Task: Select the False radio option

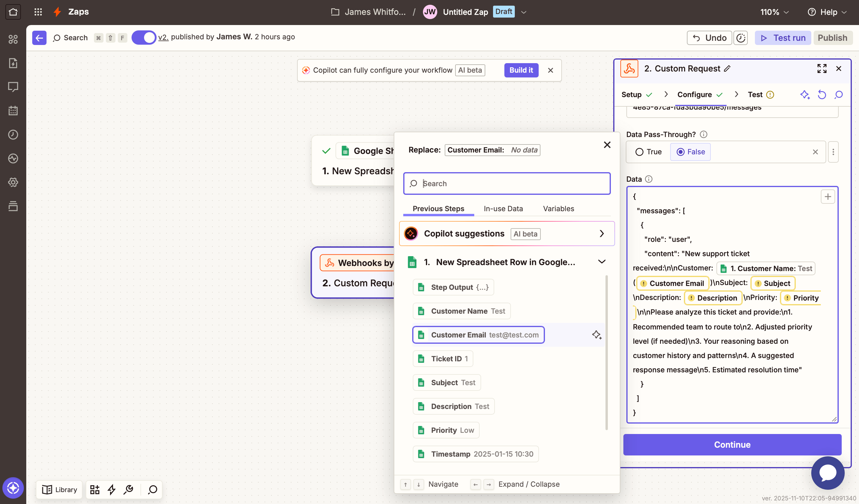Action: (x=680, y=152)
